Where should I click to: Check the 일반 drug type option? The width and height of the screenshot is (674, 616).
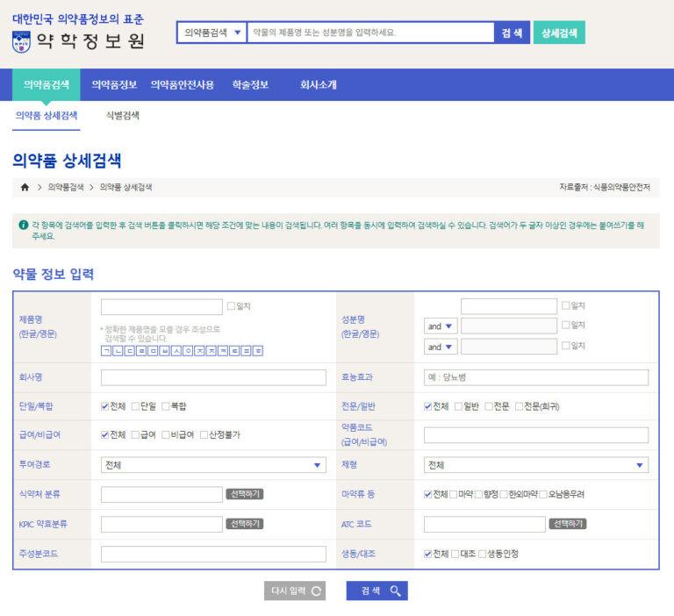[459, 406]
